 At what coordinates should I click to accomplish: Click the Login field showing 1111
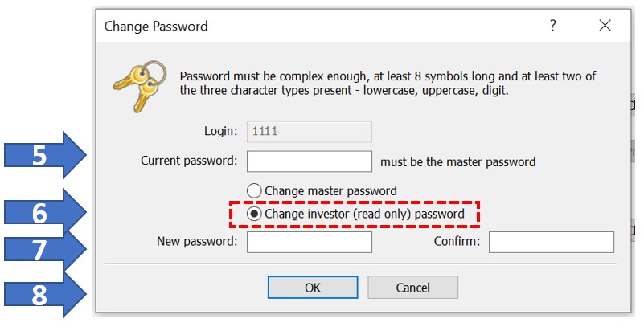tap(309, 132)
